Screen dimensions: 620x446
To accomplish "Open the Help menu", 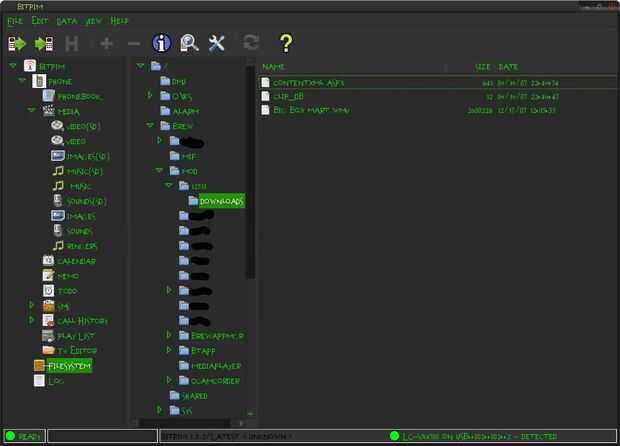I will [x=119, y=21].
